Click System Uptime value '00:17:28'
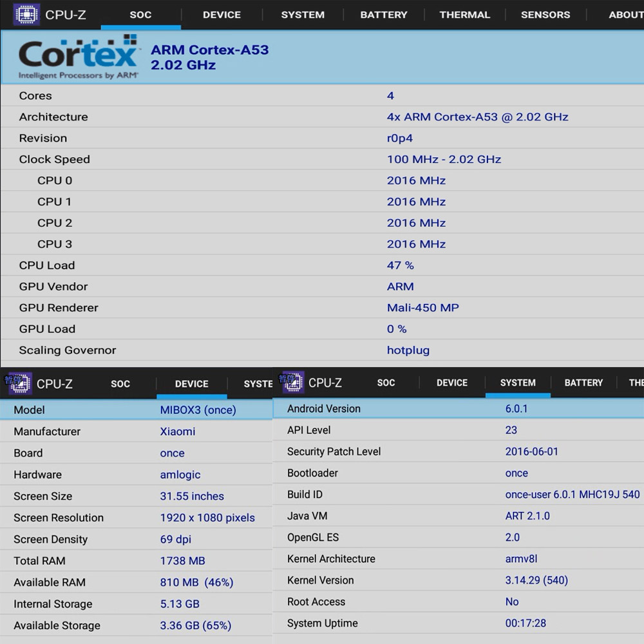The width and height of the screenshot is (644, 644). [x=526, y=623]
